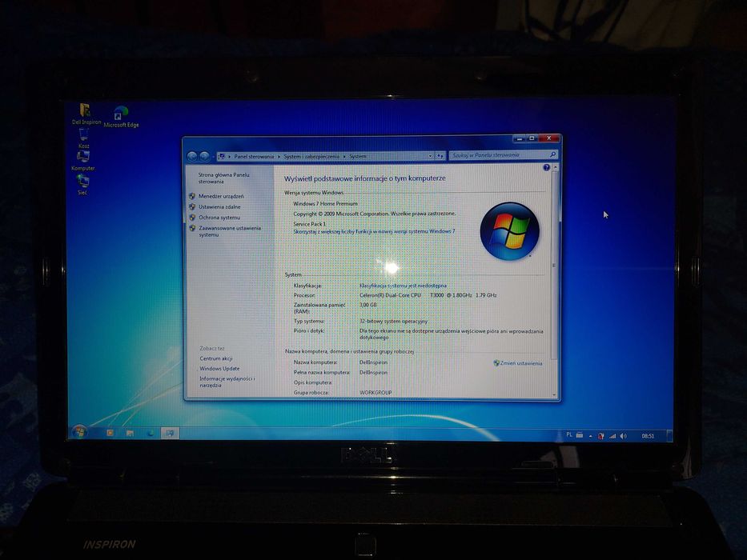Screen dimensions: 747x560
Task: Open the volume speaker tray icon
Action: click(623, 436)
